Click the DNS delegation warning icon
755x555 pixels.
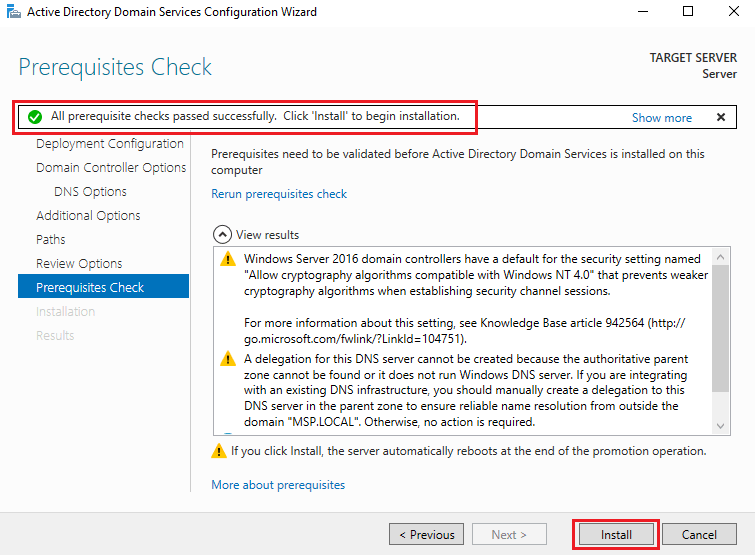tap(228, 359)
